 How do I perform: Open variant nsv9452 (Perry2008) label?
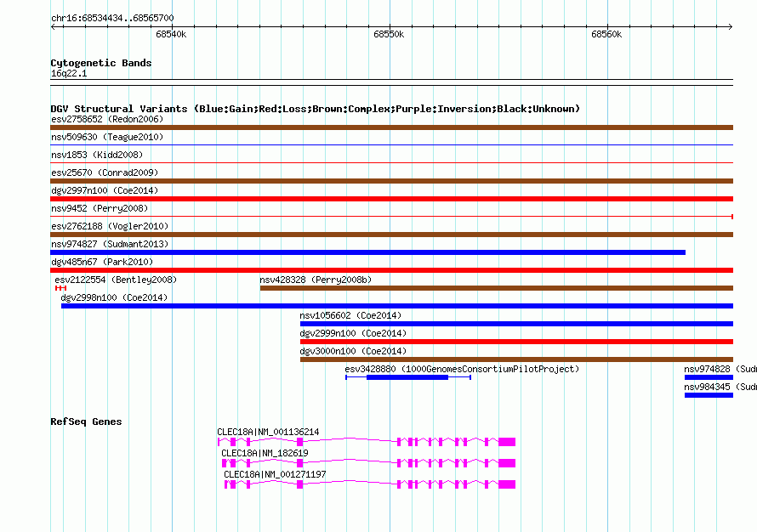pyautogui.click(x=100, y=208)
